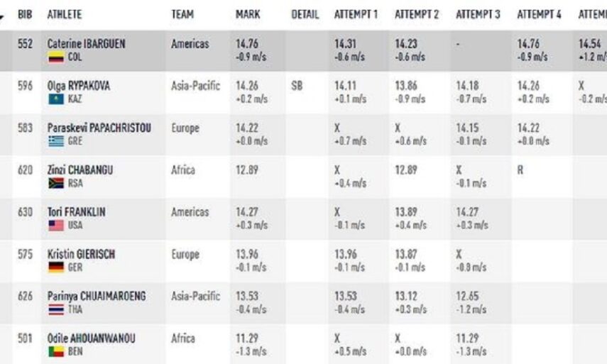Click the TEAM column header
Image resolution: width=607 pixels, height=364 pixels.
(x=182, y=15)
